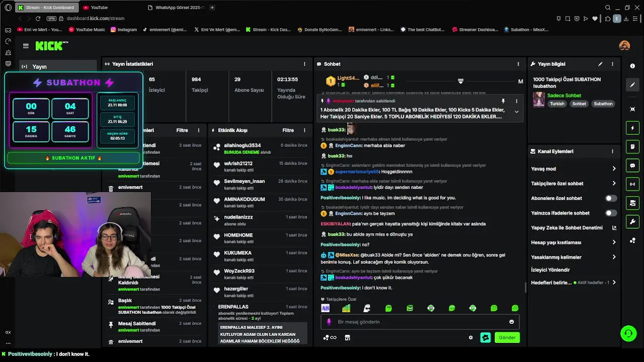
Task: Click in the Bir mesaj gönderin message field
Action: point(420,322)
